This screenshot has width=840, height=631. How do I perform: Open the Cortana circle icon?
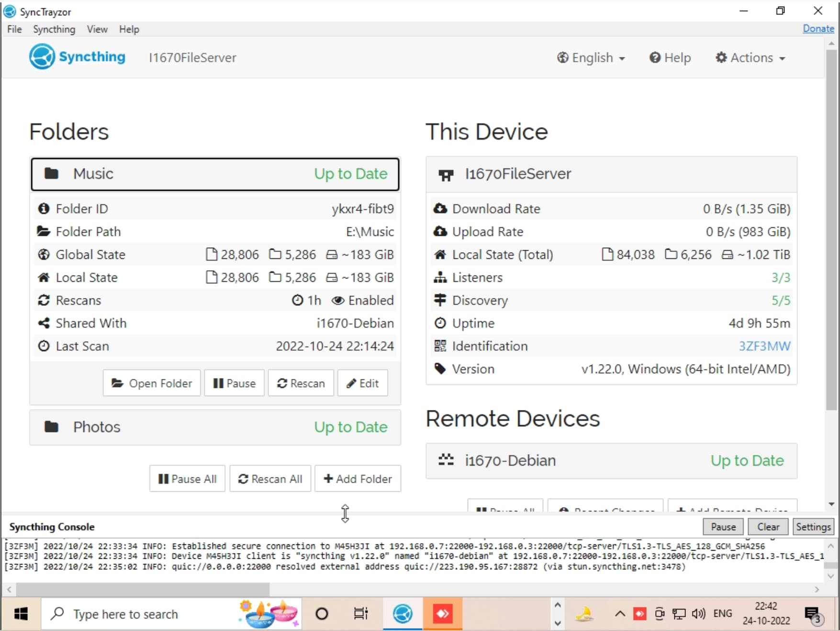click(322, 614)
